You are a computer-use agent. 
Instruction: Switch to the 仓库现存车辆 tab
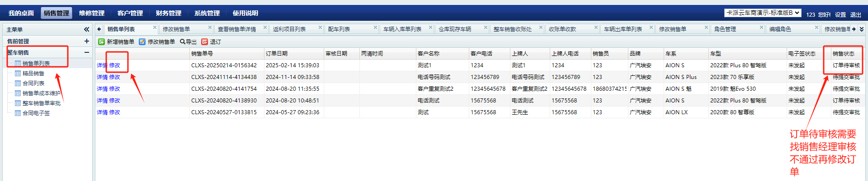(455, 29)
